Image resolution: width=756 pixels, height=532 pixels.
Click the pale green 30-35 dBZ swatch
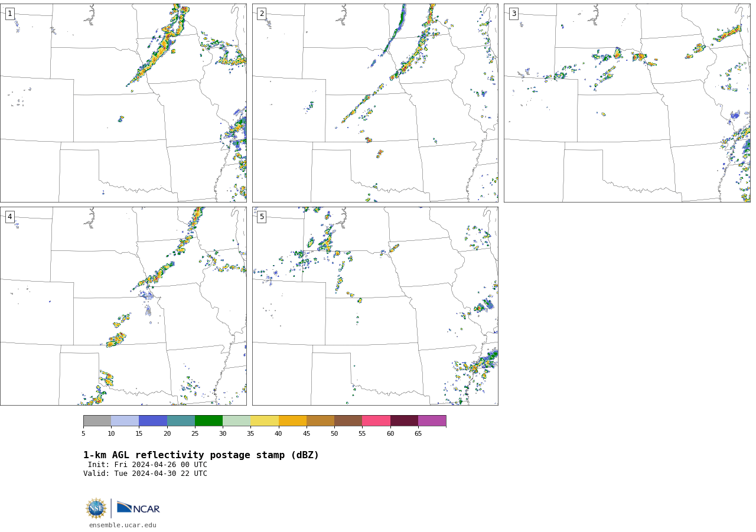pos(237,421)
